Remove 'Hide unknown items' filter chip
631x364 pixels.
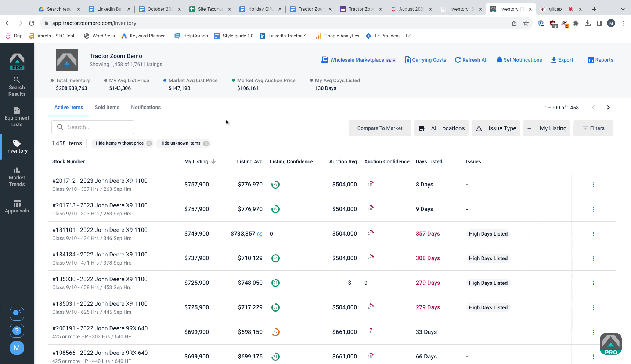pos(206,143)
